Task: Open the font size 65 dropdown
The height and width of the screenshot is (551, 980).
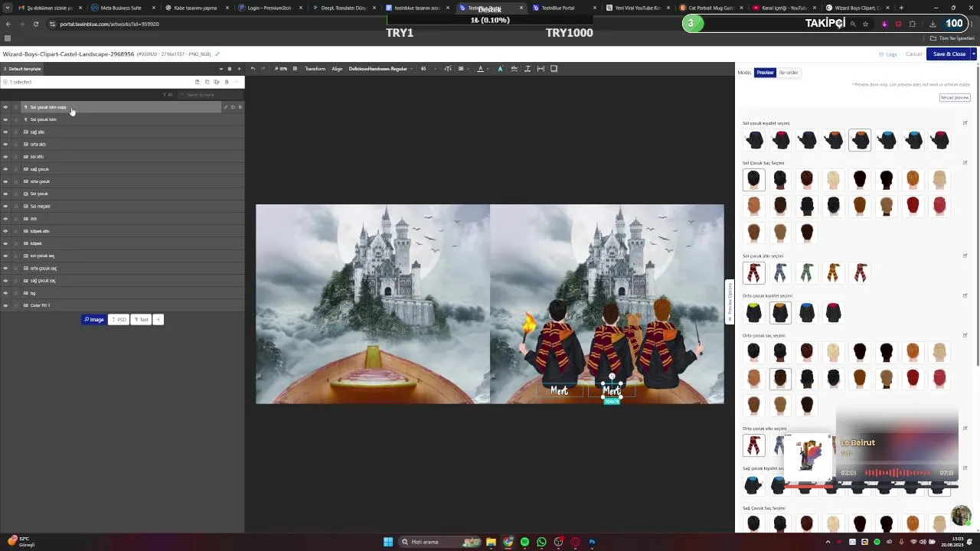Action: [428, 69]
